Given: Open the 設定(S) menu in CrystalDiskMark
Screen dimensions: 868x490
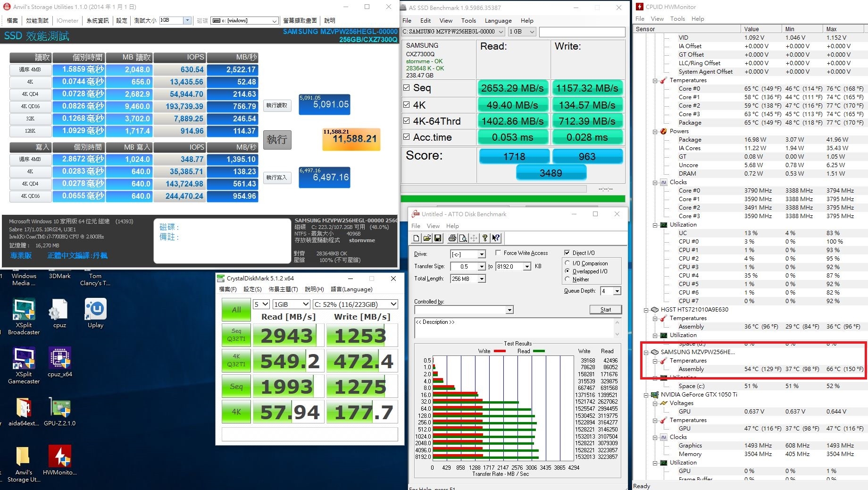Looking at the screenshot, I should click(x=253, y=289).
